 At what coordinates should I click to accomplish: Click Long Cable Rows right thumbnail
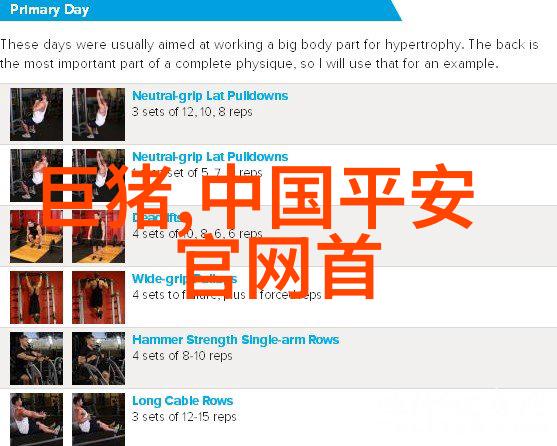point(98,420)
